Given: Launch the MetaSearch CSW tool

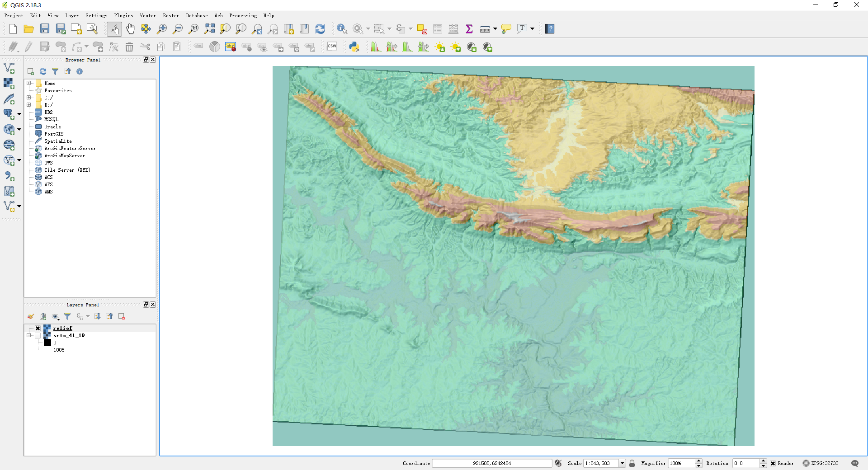Looking at the screenshot, I should click(x=332, y=46).
